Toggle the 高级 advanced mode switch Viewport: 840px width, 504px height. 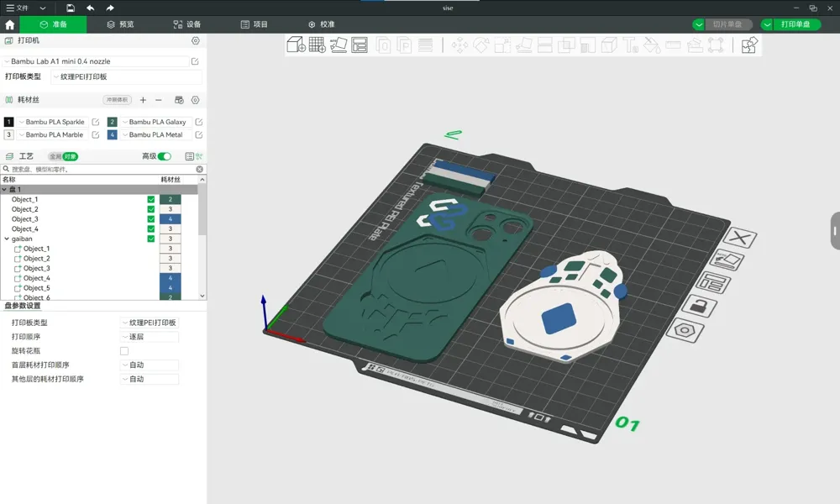[x=165, y=156]
